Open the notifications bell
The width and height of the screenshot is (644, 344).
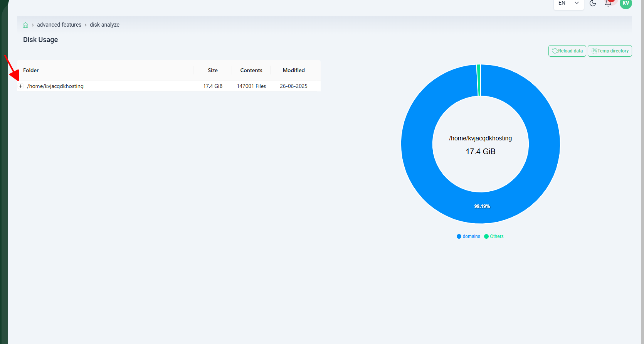(608, 3)
